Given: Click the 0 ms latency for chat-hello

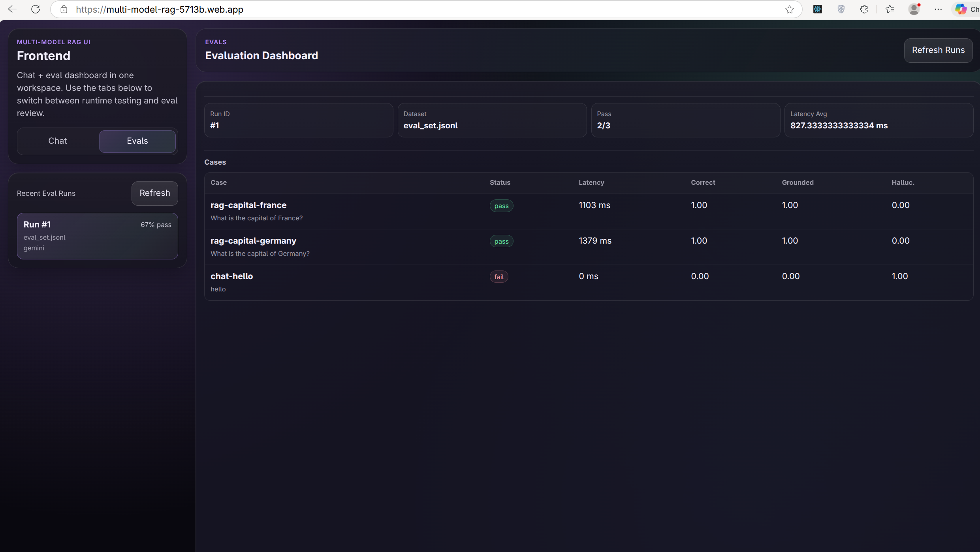Looking at the screenshot, I should point(589,276).
